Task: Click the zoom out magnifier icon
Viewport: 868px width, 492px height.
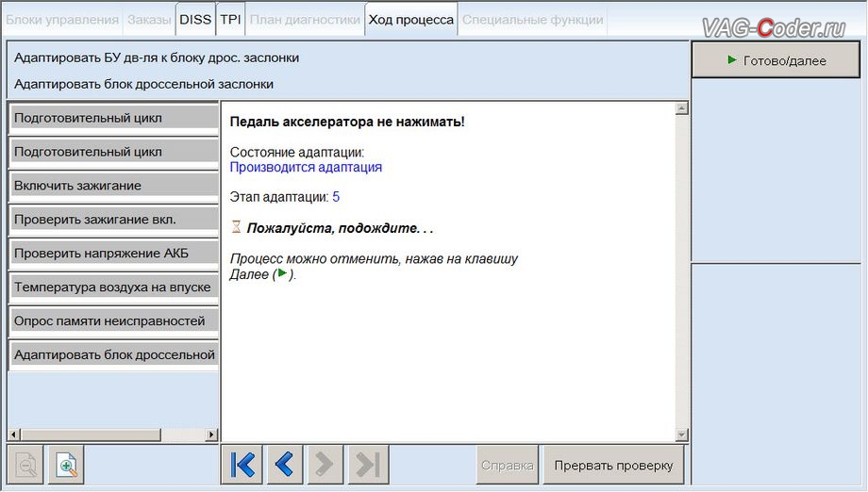Action: [x=25, y=465]
